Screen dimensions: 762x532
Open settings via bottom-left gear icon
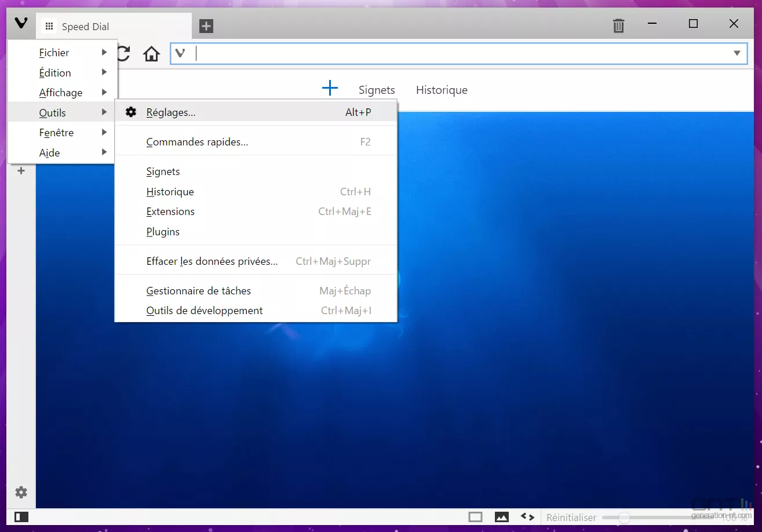21,493
